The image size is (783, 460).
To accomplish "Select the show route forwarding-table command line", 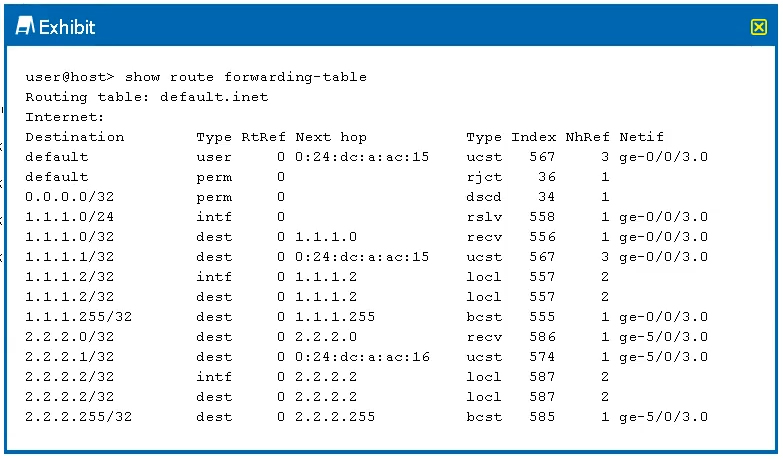I will click(x=196, y=77).
